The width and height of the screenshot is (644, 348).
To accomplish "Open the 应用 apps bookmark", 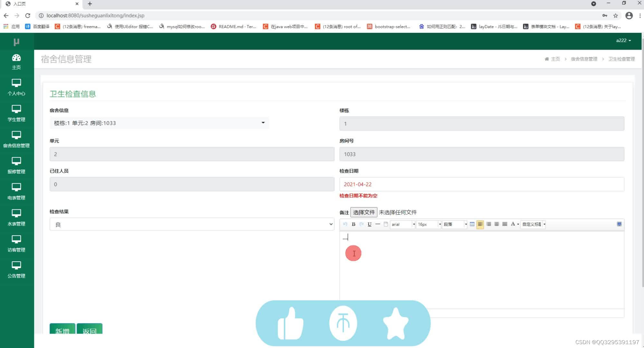I will coord(12,26).
